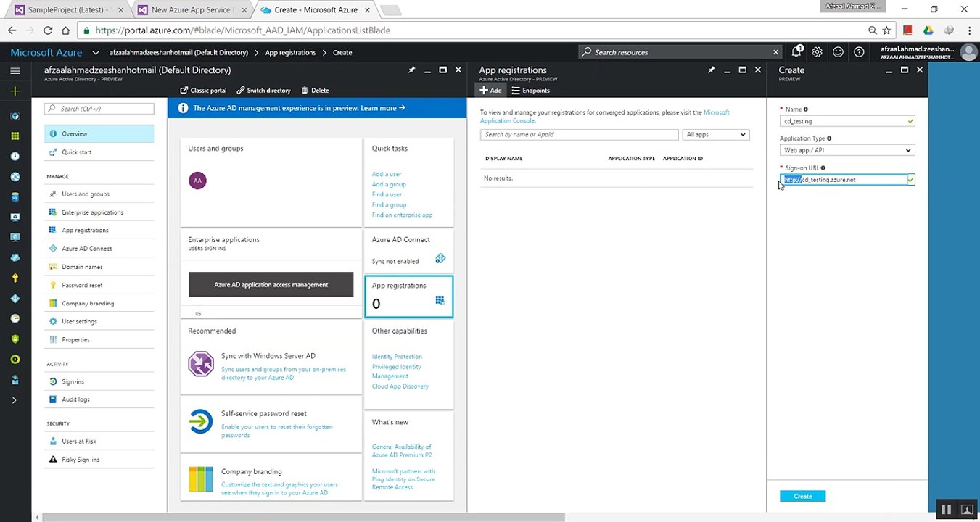This screenshot has width=980, height=522.
Task: Open Audit logs under Activity
Action: [x=99, y=399]
